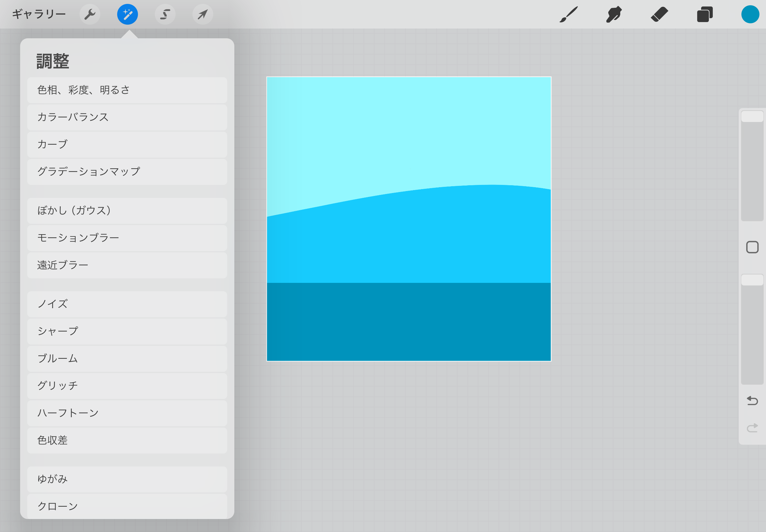766x532 pixels.
Task: Select the Smudge tool
Action: point(614,14)
